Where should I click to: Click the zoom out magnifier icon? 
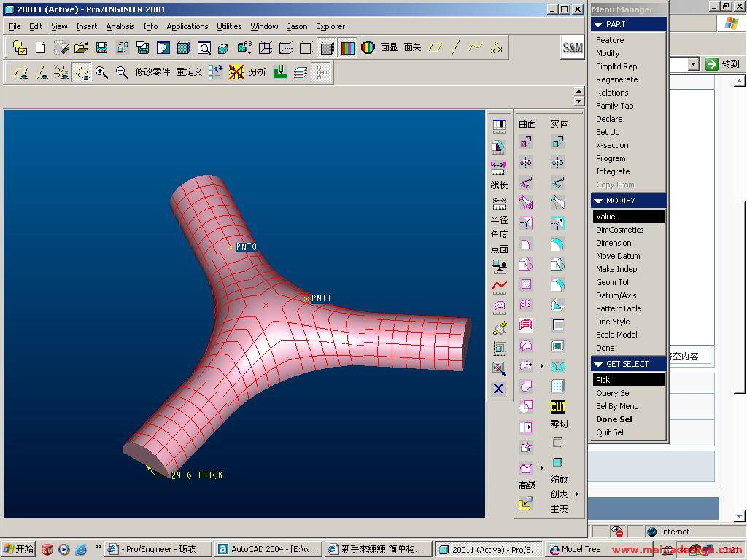pyautogui.click(x=122, y=72)
